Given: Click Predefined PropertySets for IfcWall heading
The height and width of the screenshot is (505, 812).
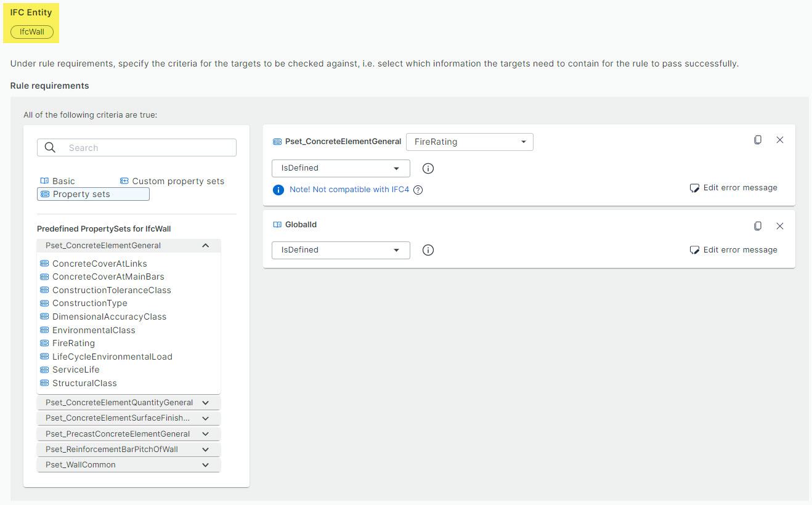Looking at the screenshot, I should pos(104,228).
